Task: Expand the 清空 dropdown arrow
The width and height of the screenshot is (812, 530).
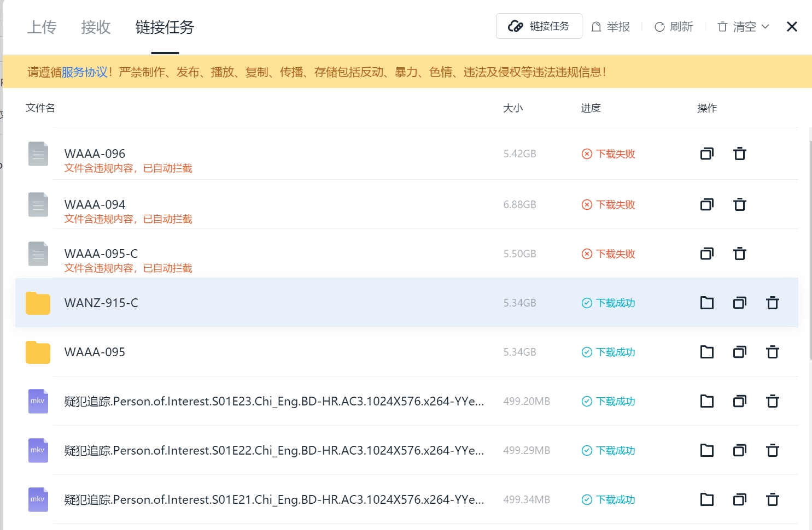Action: point(766,26)
